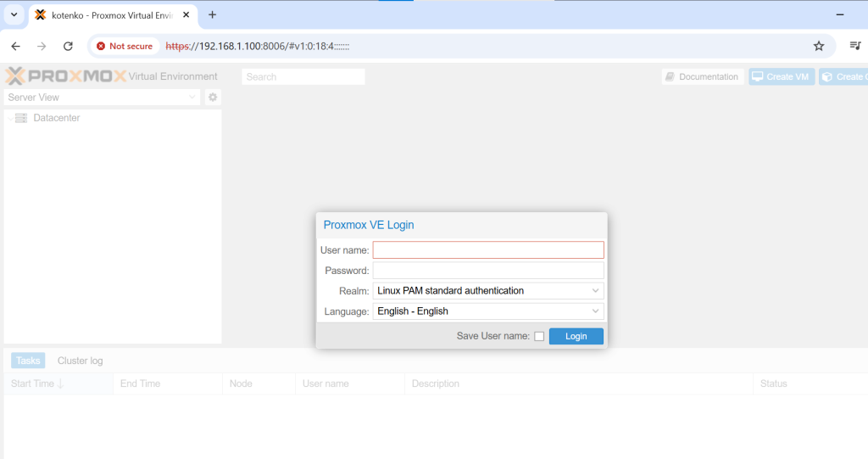Click the Proxmox logo
The image size is (868, 459).
[66, 76]
